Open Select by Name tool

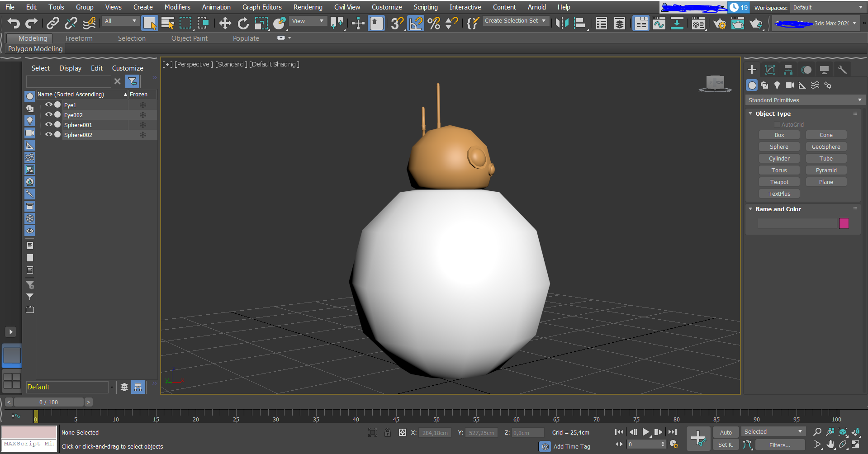coord(168,23)
